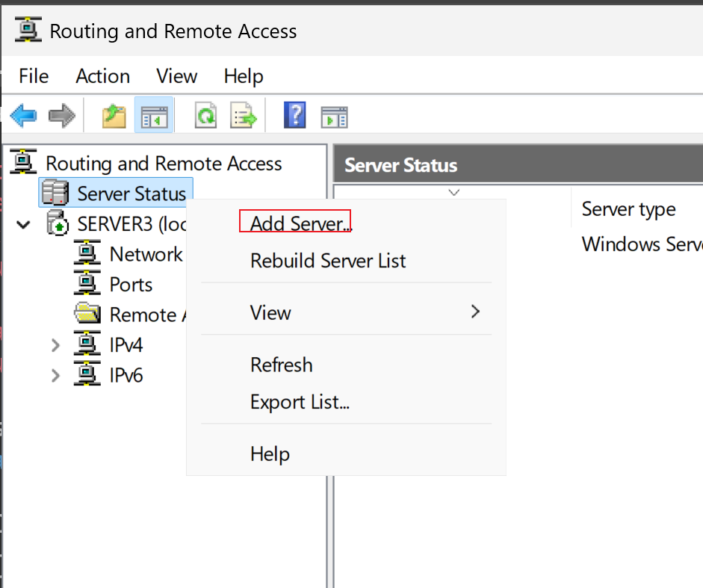703x588 pixels.
Task: Click the green Refresh toolbar icon
Action: [205, 116]
